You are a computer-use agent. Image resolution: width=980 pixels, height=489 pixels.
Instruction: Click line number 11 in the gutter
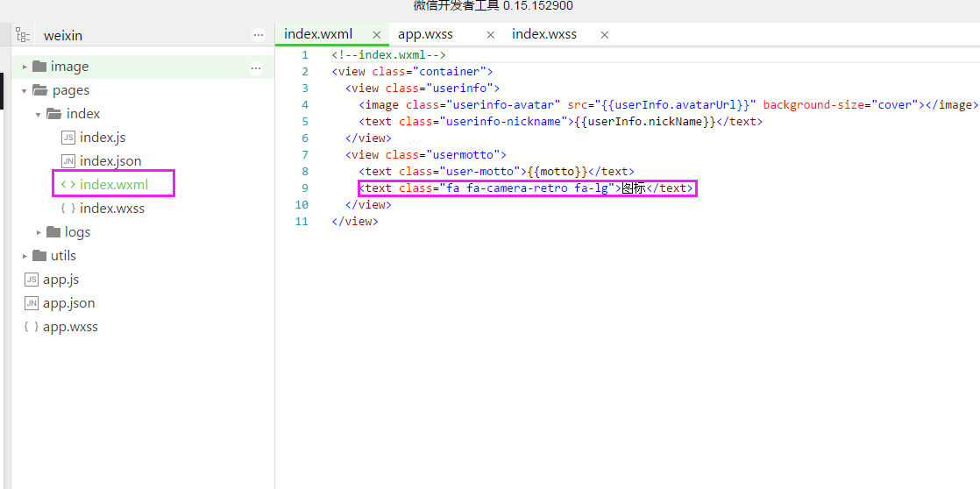(x=302, y=221)
